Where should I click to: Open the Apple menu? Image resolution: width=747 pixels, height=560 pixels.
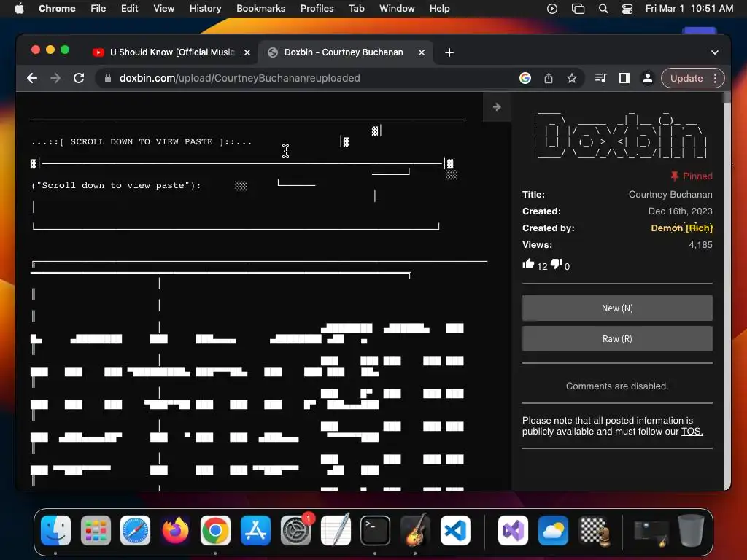pyautogui.click(x=19, y=8)
